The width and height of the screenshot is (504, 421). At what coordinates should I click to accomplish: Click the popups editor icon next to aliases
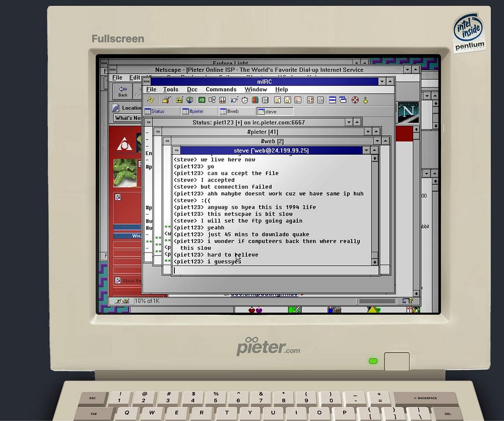point(212,100)
